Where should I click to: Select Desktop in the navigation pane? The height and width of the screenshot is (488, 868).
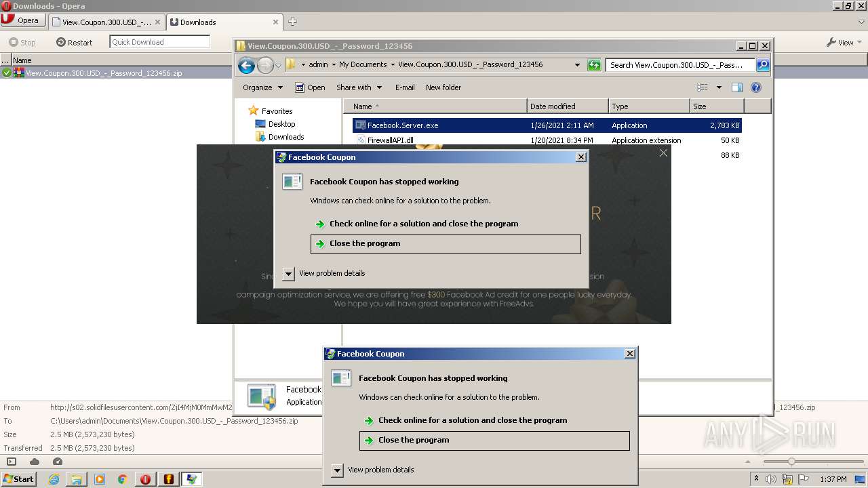tap(281, 124)
